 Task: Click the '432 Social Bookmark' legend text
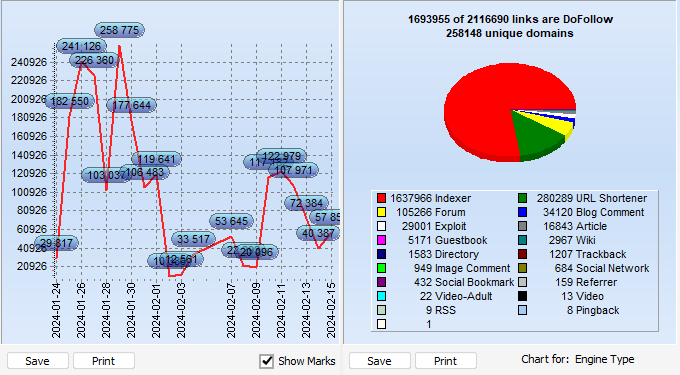pyautogui.click(x=464, y=282)
